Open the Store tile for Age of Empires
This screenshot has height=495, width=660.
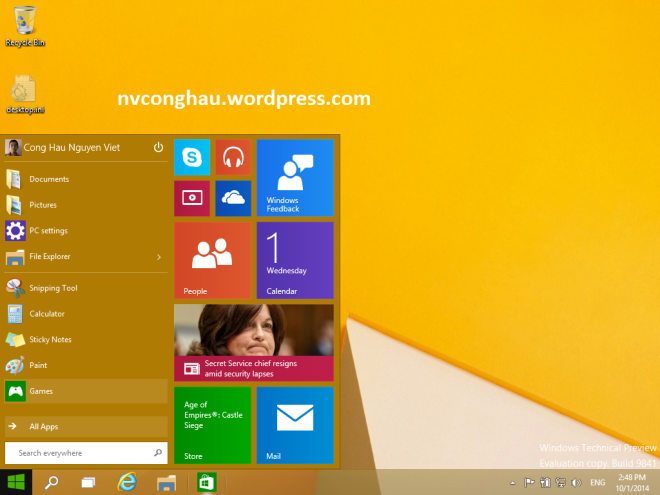coord(213,425)
